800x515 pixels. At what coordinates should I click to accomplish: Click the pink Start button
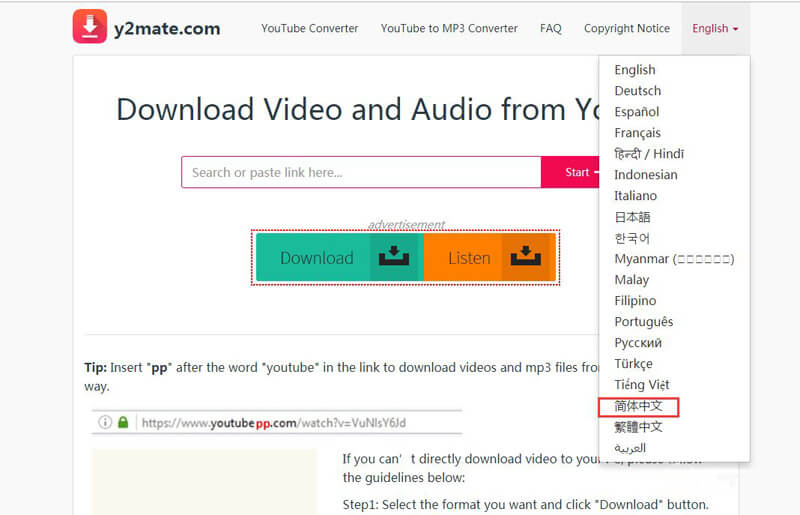coord(570,173)
